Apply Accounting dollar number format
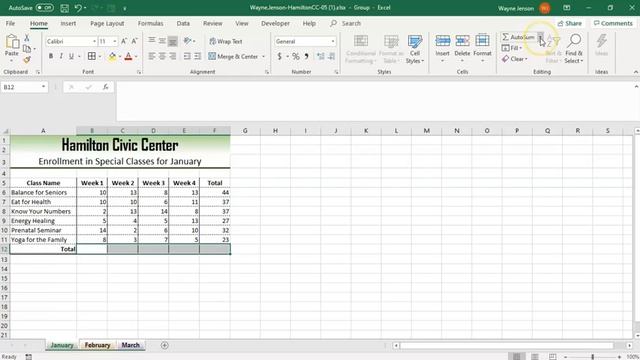The width and height of the screenshot is (640, 360). (x=280, y=56)
